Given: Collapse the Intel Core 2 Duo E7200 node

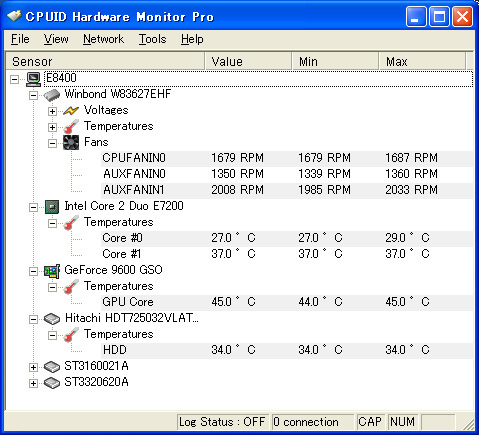Looking at the screenshot, I should click(33, 207).
